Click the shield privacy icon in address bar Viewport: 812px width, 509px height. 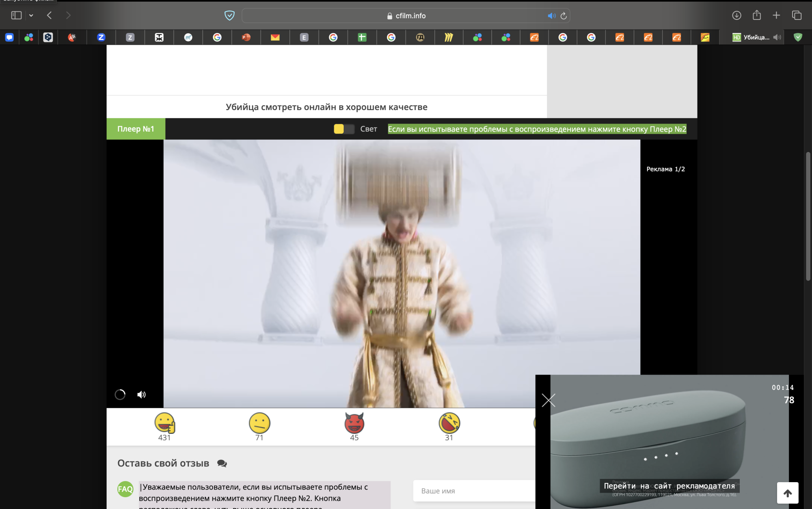click(230, 15)
